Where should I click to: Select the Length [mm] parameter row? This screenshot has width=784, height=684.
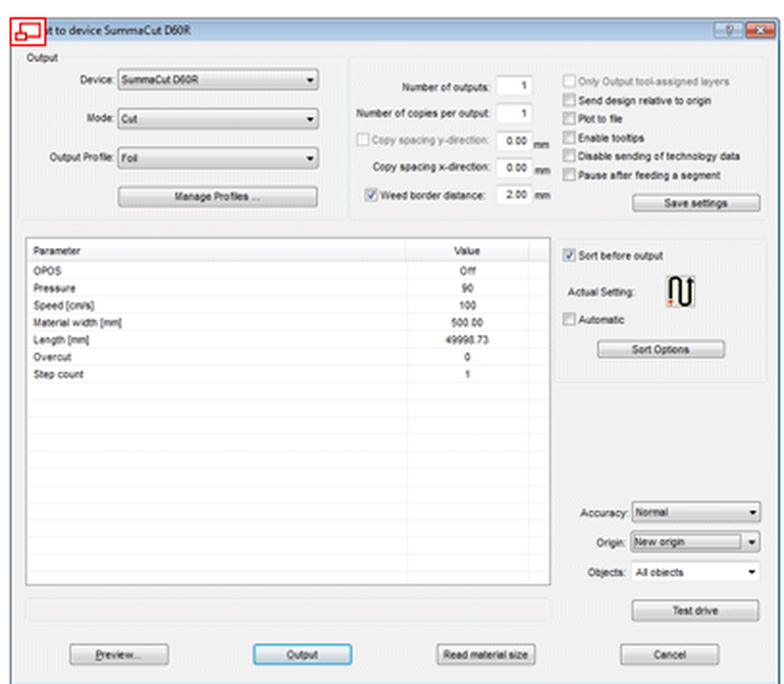(x=288, y=340)
